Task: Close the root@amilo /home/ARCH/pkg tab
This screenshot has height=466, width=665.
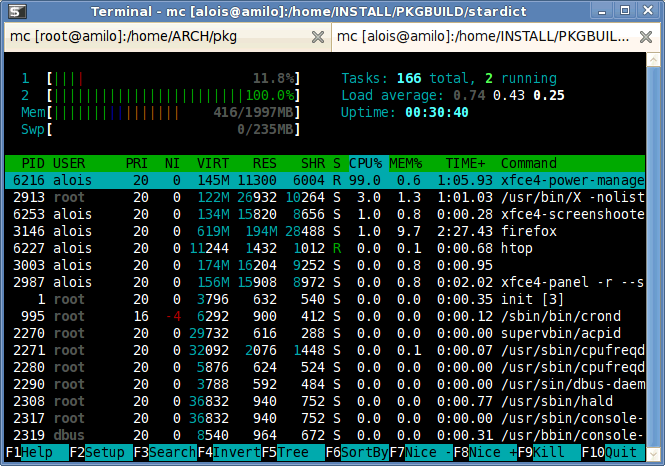Action: tap(318, 37)
